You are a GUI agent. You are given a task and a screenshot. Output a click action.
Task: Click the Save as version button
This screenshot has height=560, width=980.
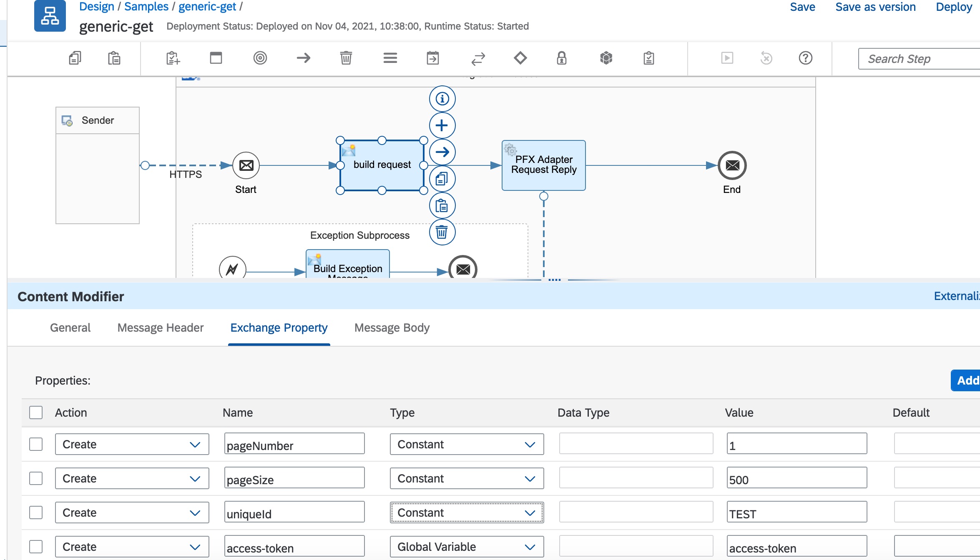coord(875,7)
